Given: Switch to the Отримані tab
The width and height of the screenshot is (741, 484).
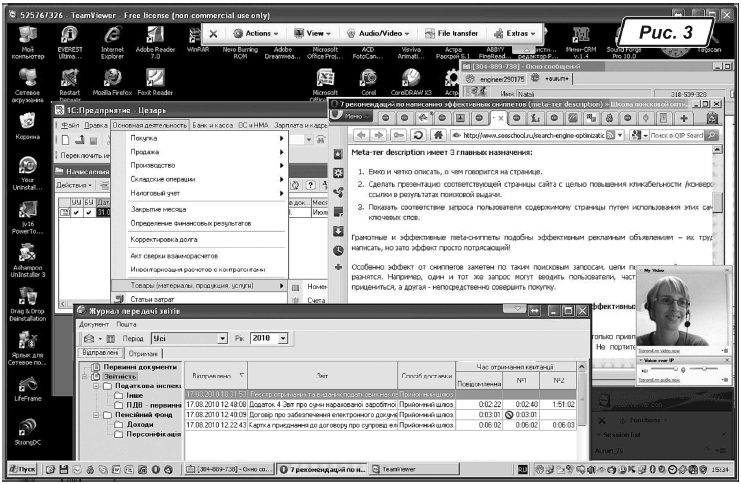Looking at the screenshot, I should coord(143,353).
